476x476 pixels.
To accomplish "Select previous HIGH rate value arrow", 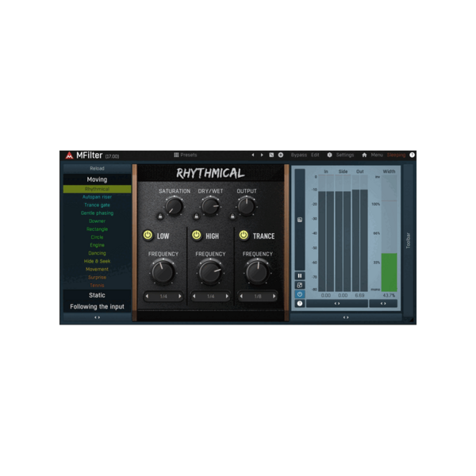I will [194, 296].
